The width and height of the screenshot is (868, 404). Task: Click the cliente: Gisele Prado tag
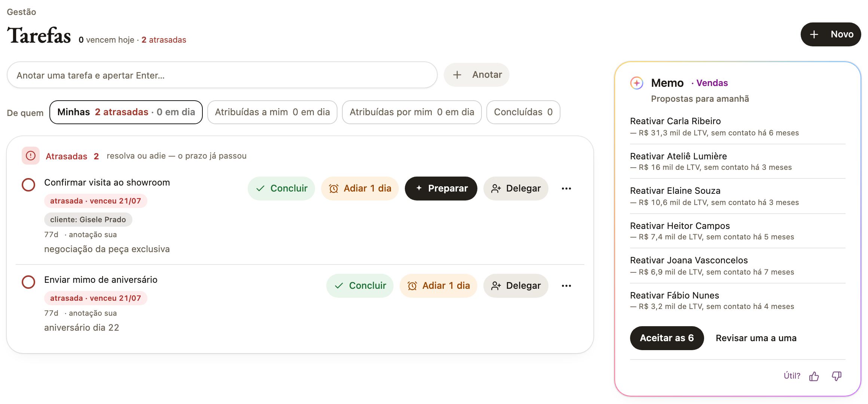point(88,220)
